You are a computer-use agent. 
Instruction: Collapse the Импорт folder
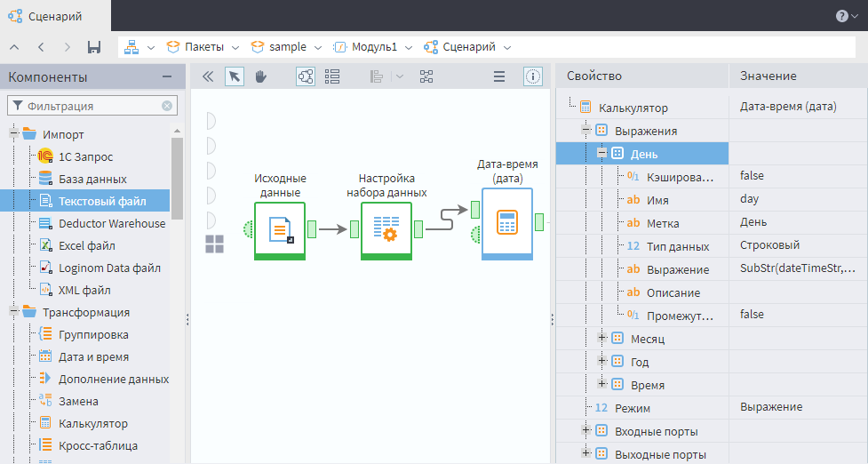click(x=13, y=134)
